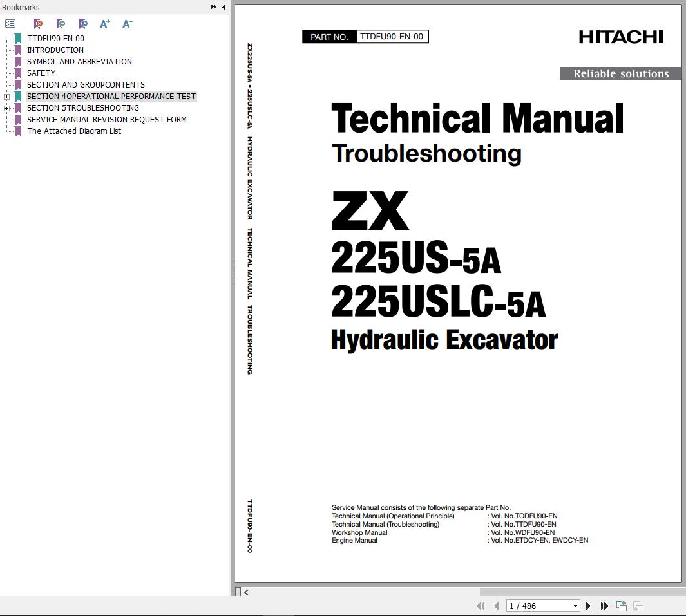
Task: Click the teal bookmark icon beside TTDFU90-EN-00
Action: click(18, 39)
